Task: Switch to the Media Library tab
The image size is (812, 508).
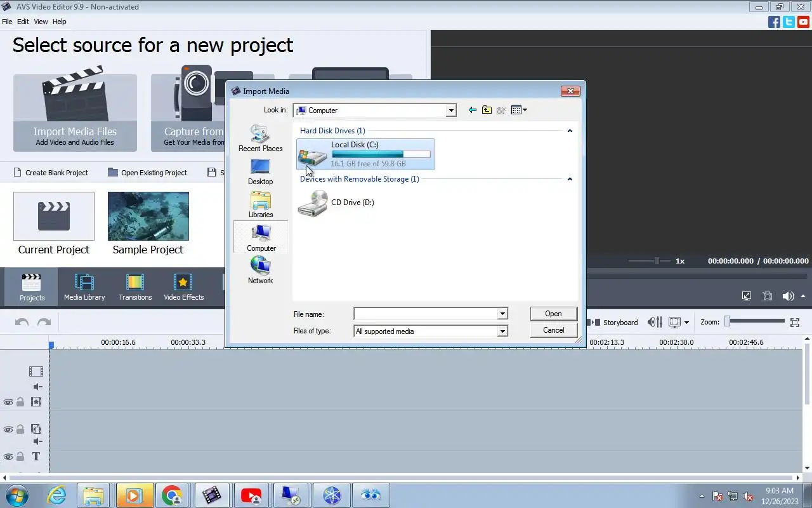Action: (84, 286)
